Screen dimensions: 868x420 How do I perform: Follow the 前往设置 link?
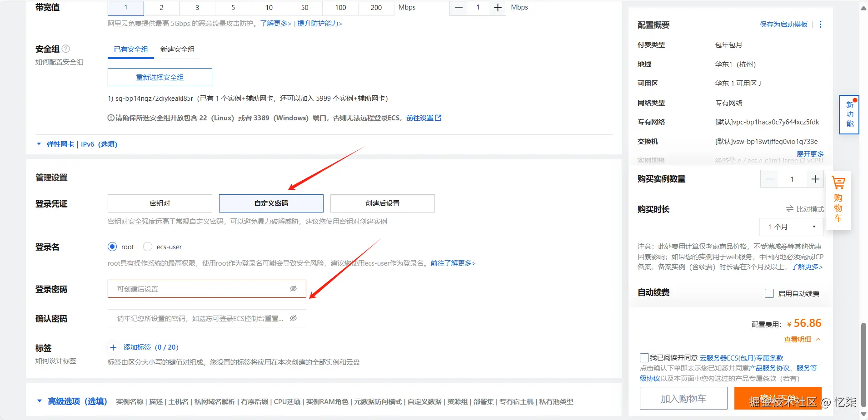point(420,118)
